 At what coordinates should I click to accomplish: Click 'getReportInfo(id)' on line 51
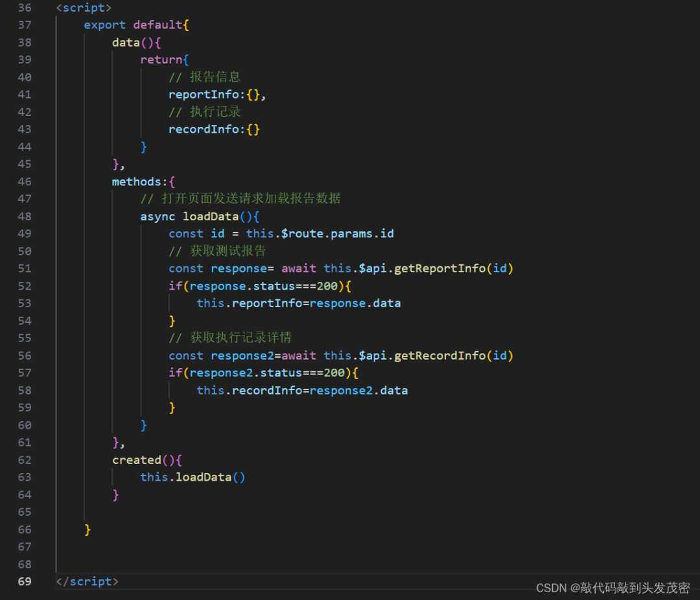tap(454, 268)
